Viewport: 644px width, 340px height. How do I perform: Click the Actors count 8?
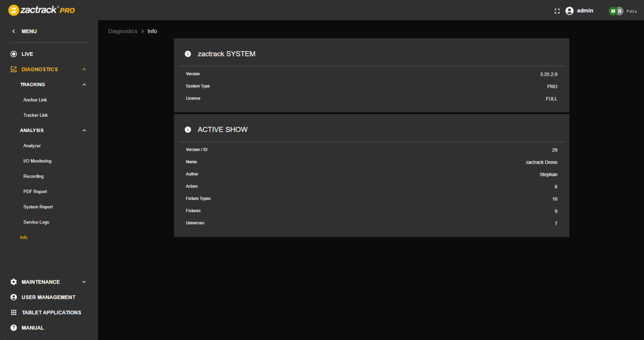click(556, 187)
